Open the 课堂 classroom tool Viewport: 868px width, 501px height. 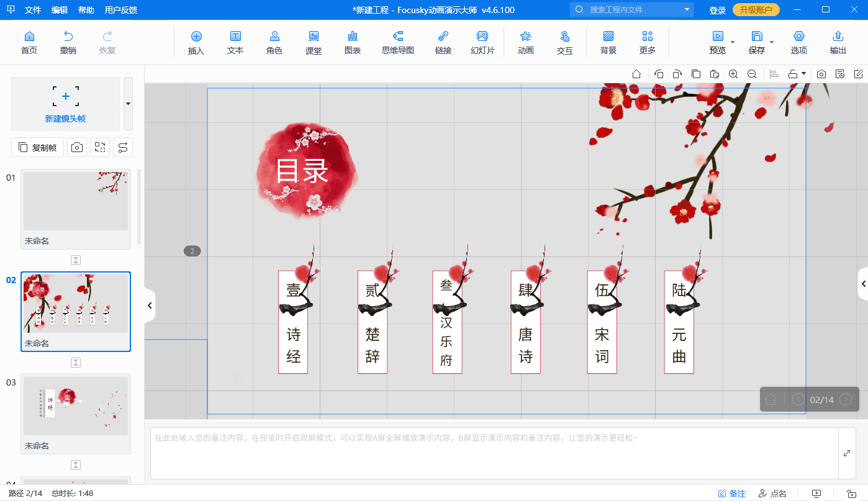314,43
